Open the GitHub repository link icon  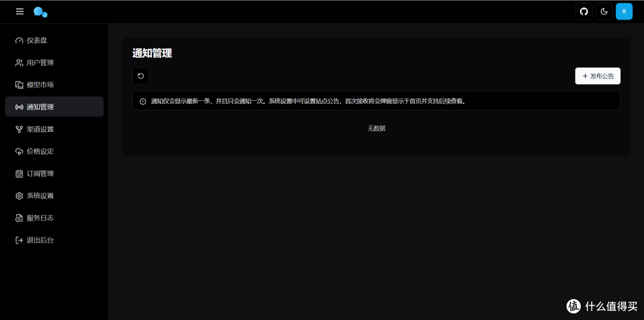584,11
